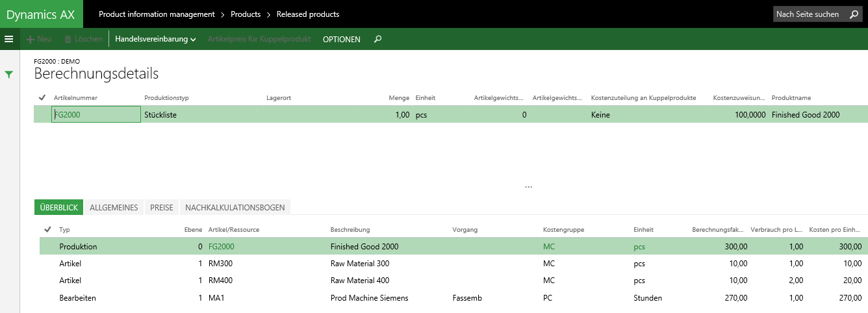Click the Product information management breadcrumb
This screenshot has width=868, height=313.
point(157,14)
